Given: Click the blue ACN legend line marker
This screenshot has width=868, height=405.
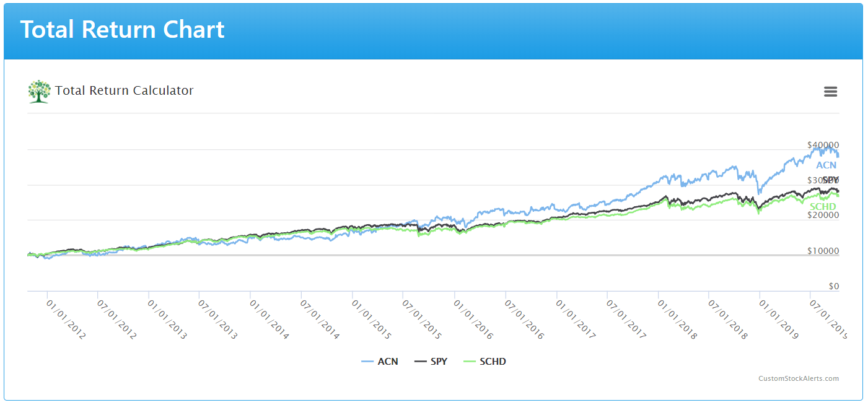Looking at the screenshot, I should [367, 362].
